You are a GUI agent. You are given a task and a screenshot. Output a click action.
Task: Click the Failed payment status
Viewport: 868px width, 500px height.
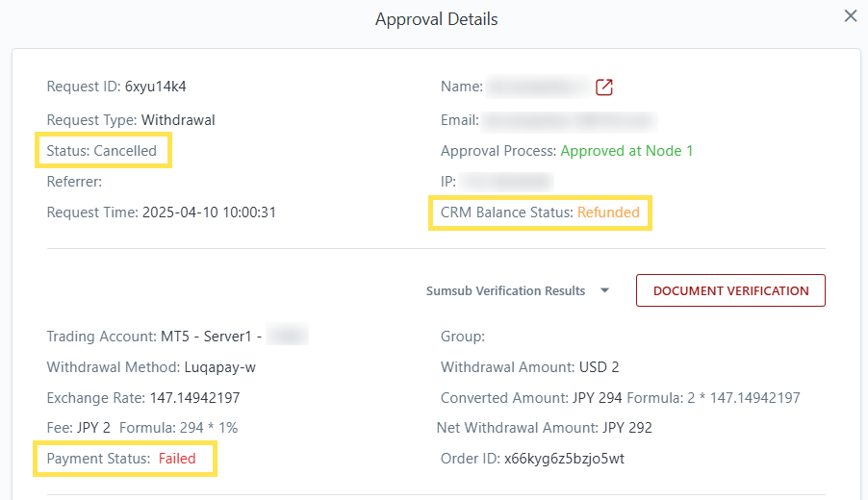point(177,459)
